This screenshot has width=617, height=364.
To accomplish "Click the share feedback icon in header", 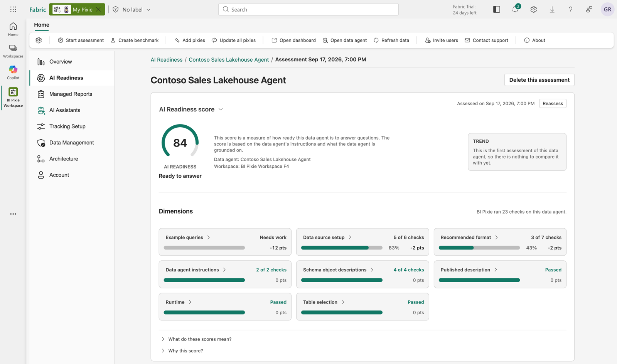I will point(589,9).
